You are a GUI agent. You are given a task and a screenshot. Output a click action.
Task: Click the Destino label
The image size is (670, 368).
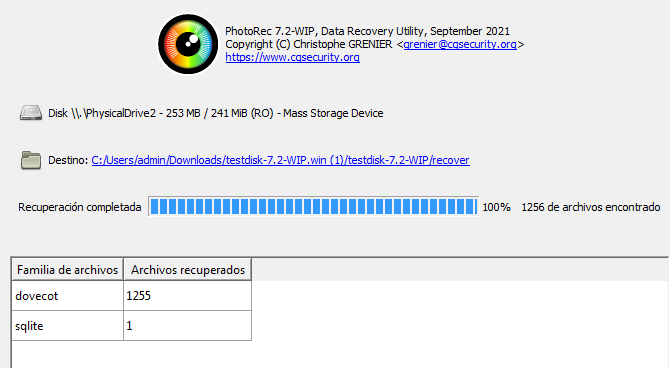68,160
